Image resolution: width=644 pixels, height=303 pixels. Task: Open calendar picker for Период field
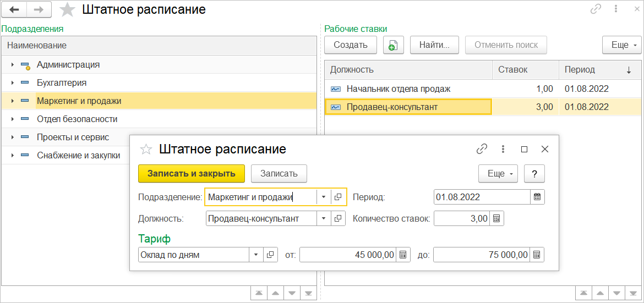pos(537,197)
